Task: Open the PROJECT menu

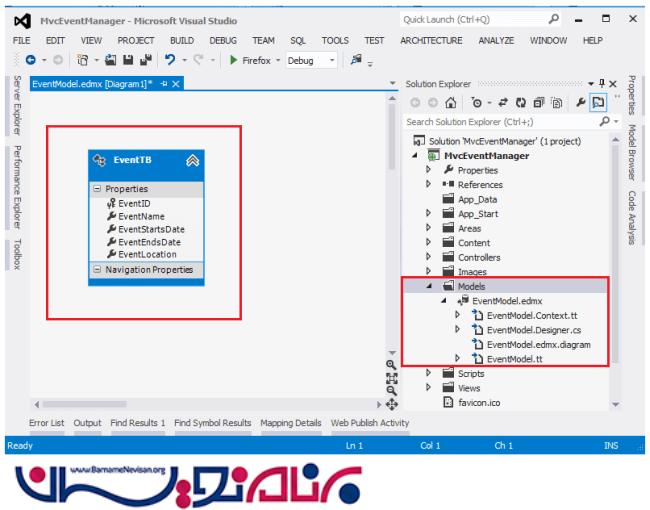Action: click(136, 40)
